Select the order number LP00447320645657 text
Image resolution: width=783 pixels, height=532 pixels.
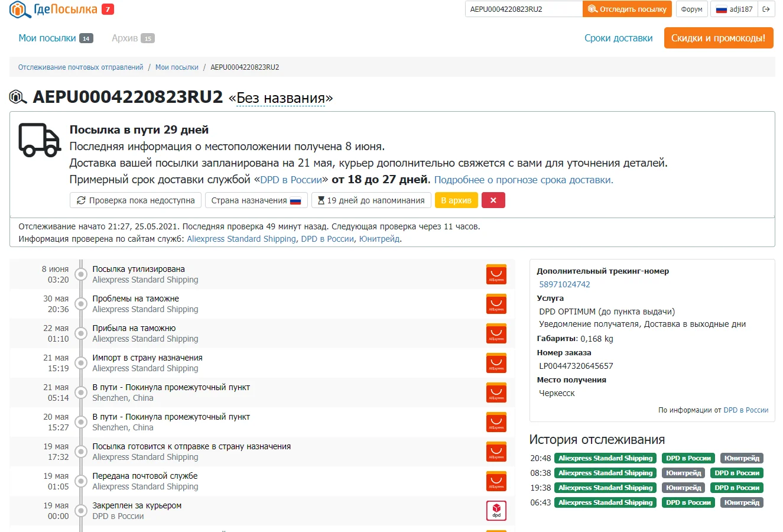tap(576, 366)
